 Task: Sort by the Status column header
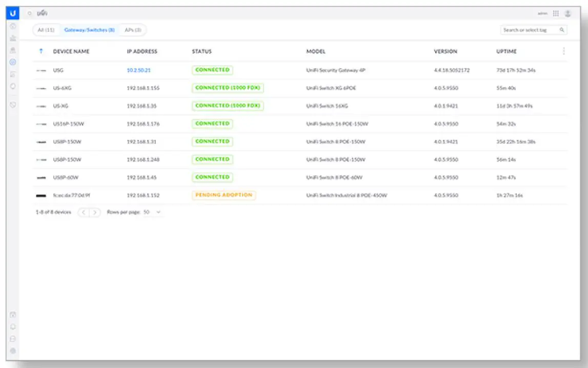202,51
